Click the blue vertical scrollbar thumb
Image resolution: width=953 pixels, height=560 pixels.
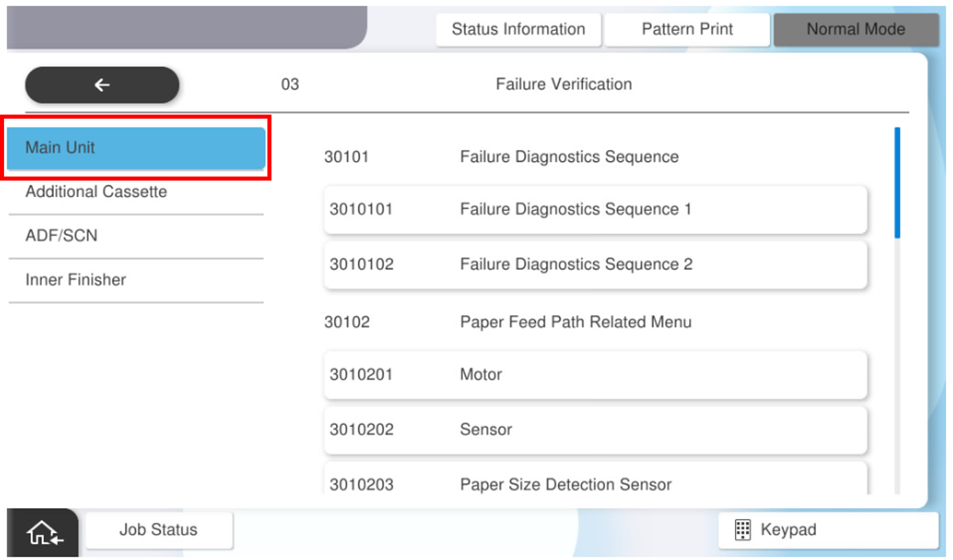tap(897, 183)
